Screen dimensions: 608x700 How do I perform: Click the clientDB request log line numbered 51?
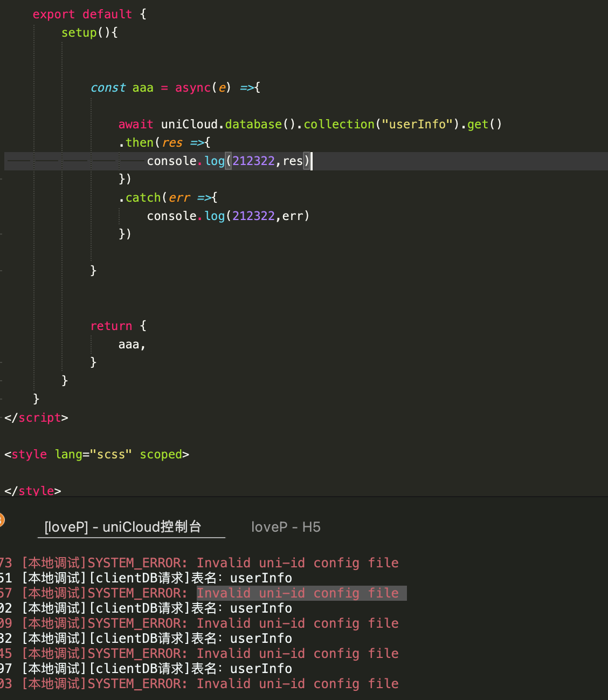click(x=156, y=578)
